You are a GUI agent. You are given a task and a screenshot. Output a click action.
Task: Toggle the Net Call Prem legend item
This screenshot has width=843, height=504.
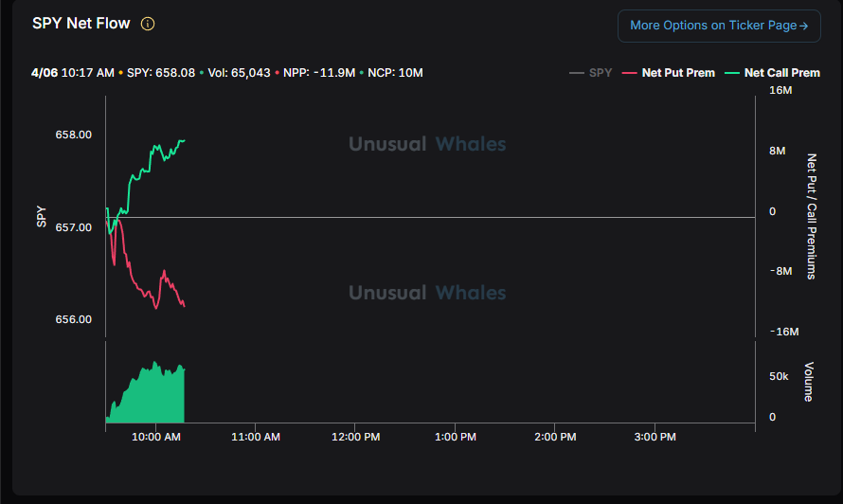coord(773,73)
